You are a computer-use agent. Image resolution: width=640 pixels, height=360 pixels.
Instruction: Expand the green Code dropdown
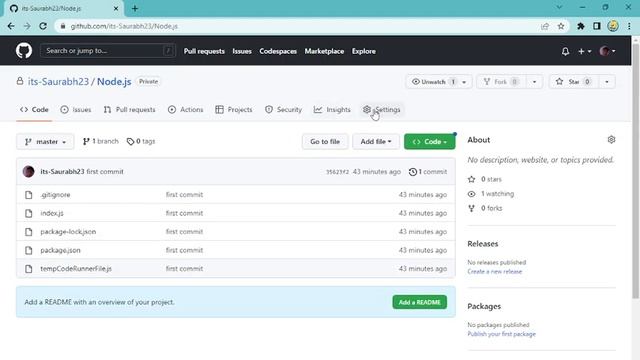click(x=429, y=142)
